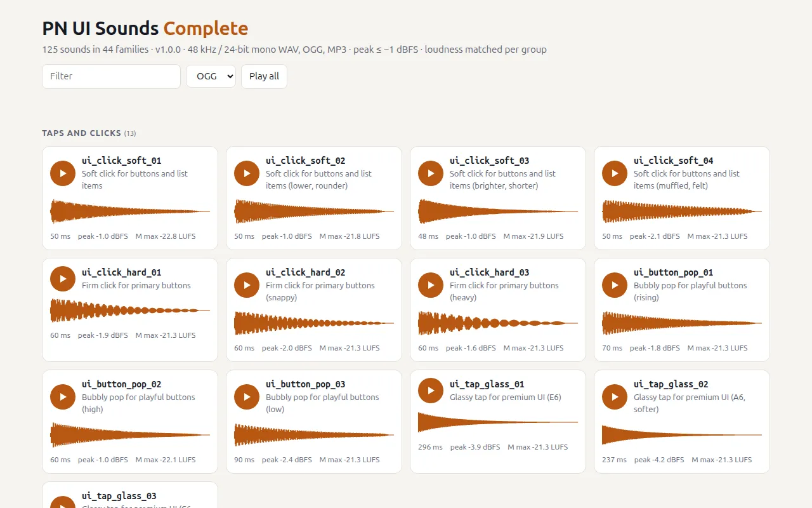
Task: Click the "237 ms" duration value
Action: pyautogui.click(x=614, y=460)
